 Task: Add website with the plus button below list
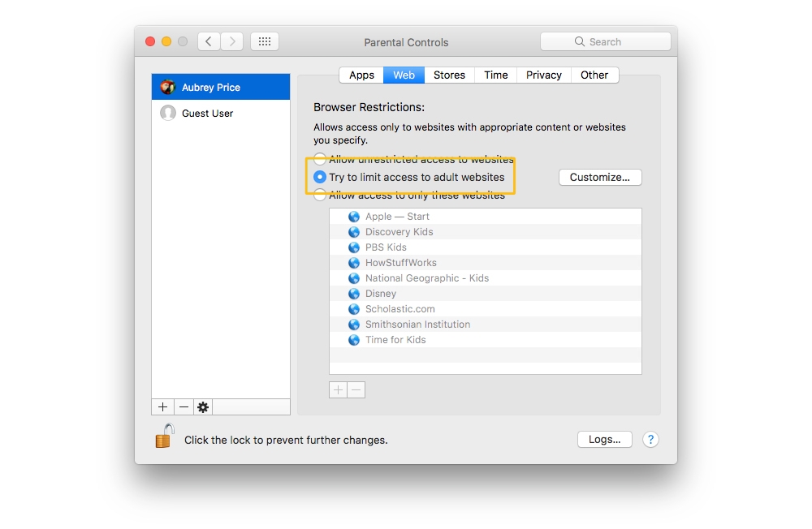[x=338, y=389]
